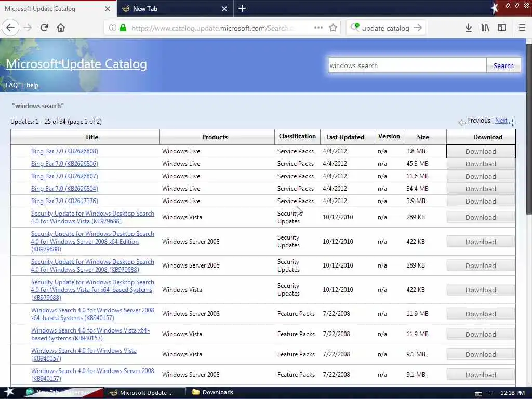Click the green padlock security icon

(x=123, y=28)
